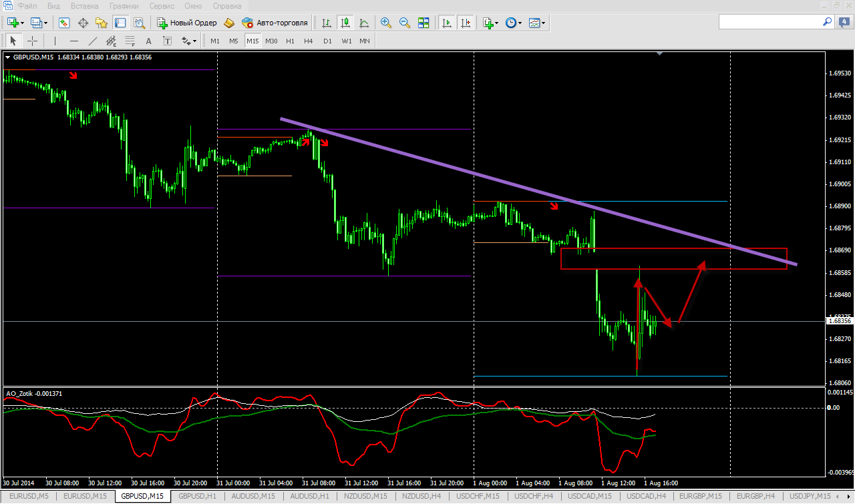Click the chart shift triangle marker
The image size is (855, 504).
(x=660, y=53)
